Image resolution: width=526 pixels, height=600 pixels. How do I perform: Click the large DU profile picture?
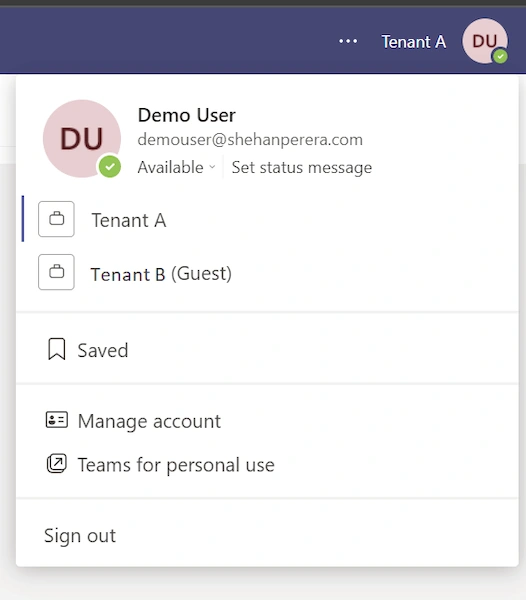(82, 139)
